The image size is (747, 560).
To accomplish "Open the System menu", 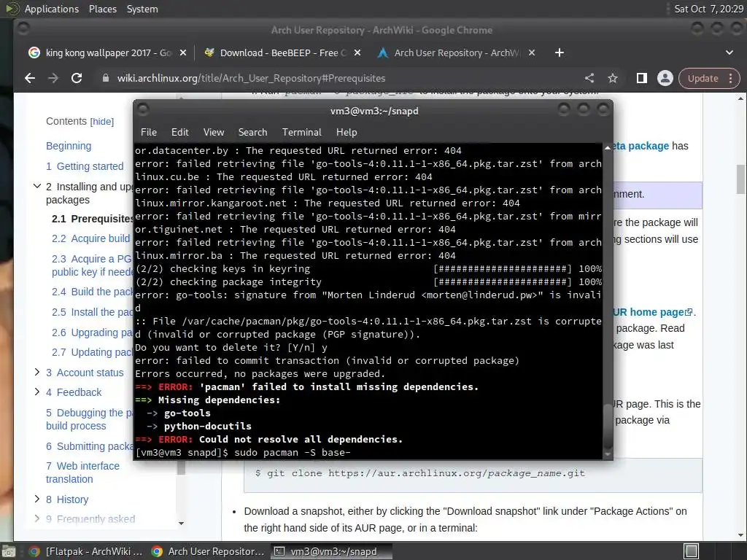I will click(x=142, y=9).
